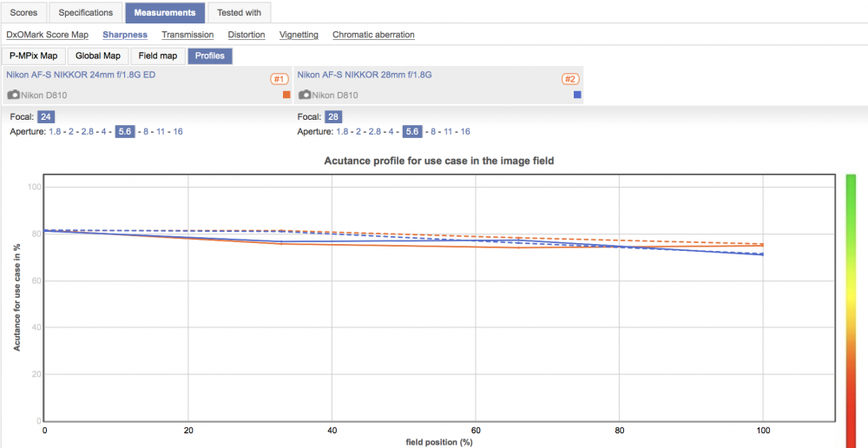The height and width of the screenshot is (448, 868).
Task: Select aperture 5.6 for the first lens
Action: point(125,132)
